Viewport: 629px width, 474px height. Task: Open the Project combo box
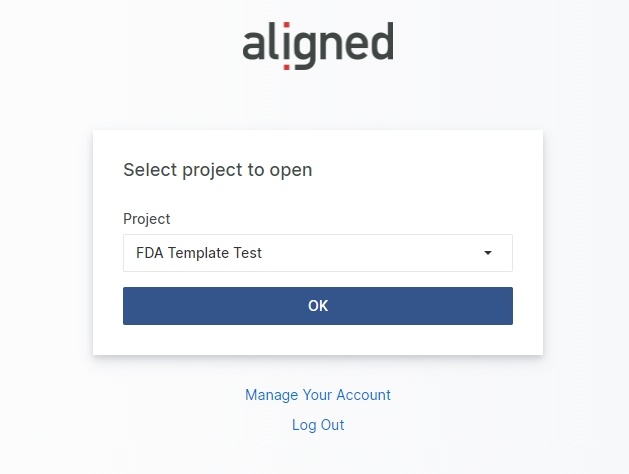pyautogui.click(x=317, y=253)
